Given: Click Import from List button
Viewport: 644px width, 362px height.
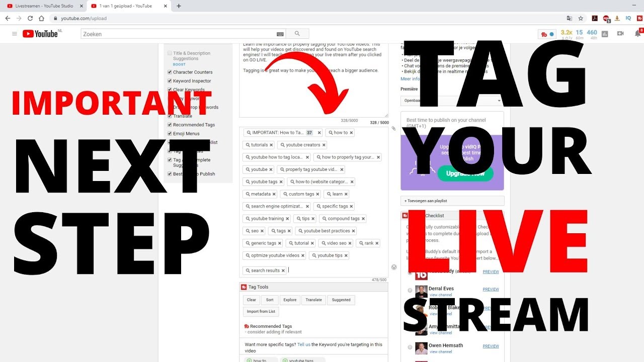Looking at the screenshot, I should [261, 311].
